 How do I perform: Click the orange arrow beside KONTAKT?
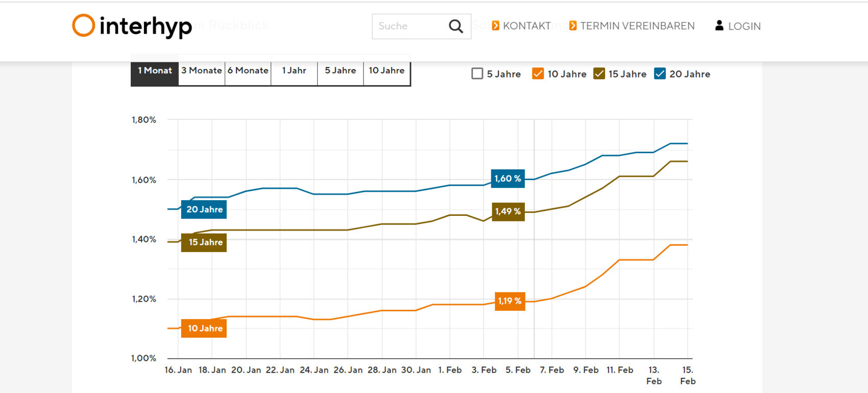pyautogui.click(x=495, y=26)
